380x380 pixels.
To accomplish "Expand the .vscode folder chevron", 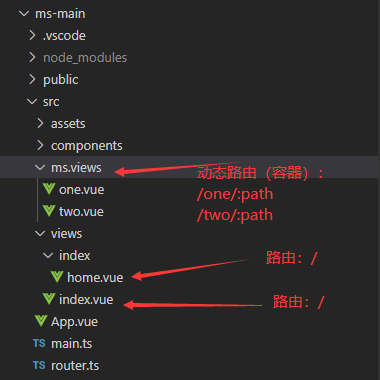I will [32, 35].
